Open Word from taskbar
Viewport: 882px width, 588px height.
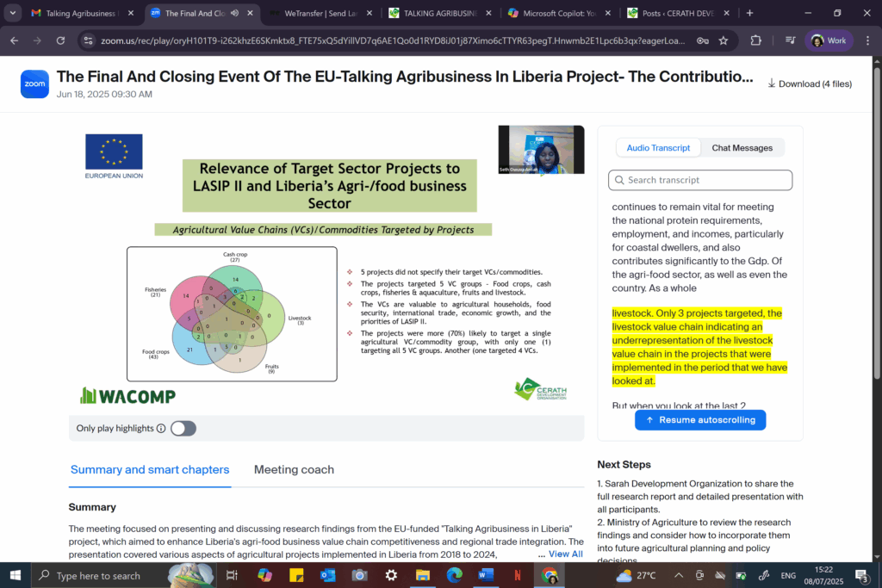[x=486, y=575]
